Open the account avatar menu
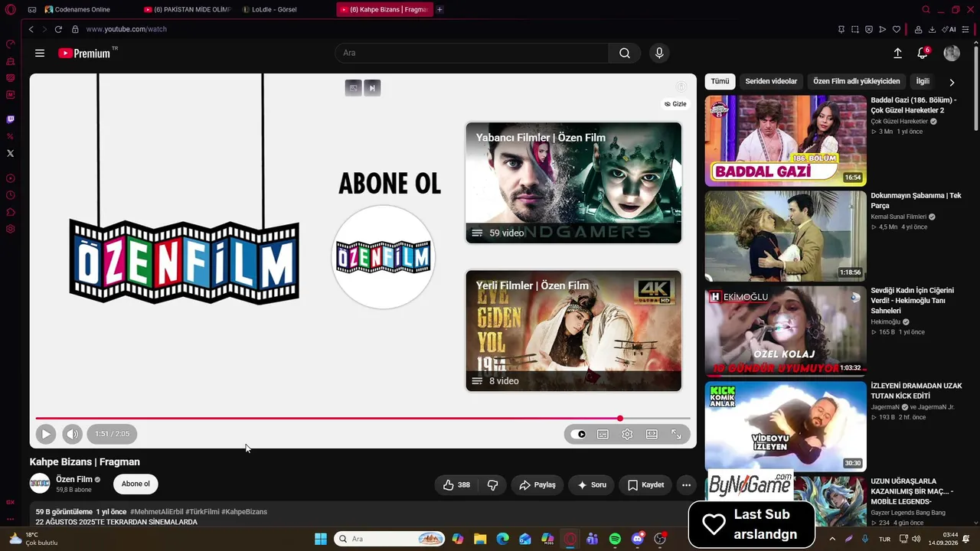 tap(952, 53)
